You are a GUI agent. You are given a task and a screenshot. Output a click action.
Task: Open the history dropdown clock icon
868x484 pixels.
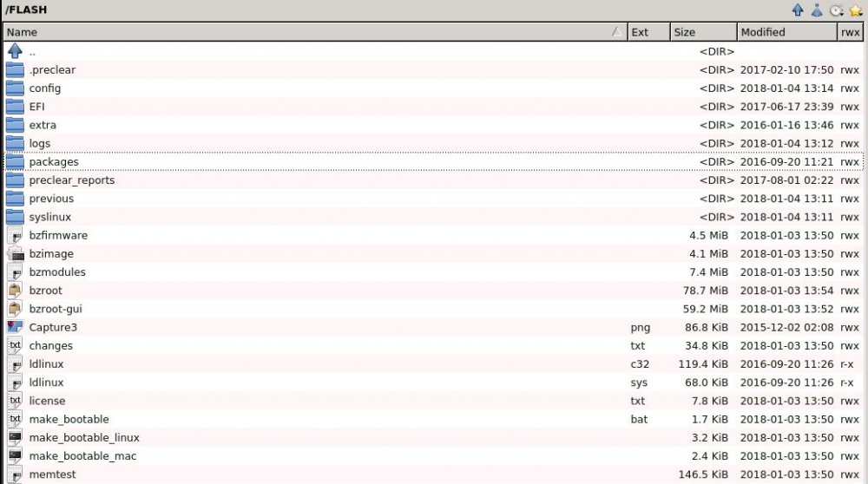pyautogui.click(x=837, y=10)
